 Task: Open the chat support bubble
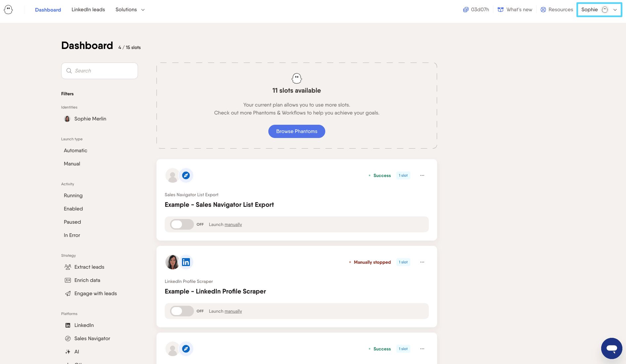click(611, 348)
